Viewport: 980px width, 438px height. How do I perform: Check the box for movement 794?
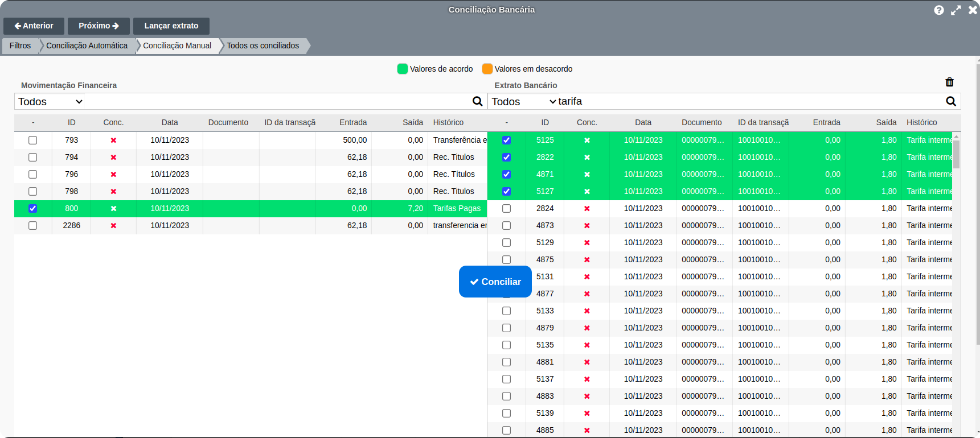[x=33, y=157]
